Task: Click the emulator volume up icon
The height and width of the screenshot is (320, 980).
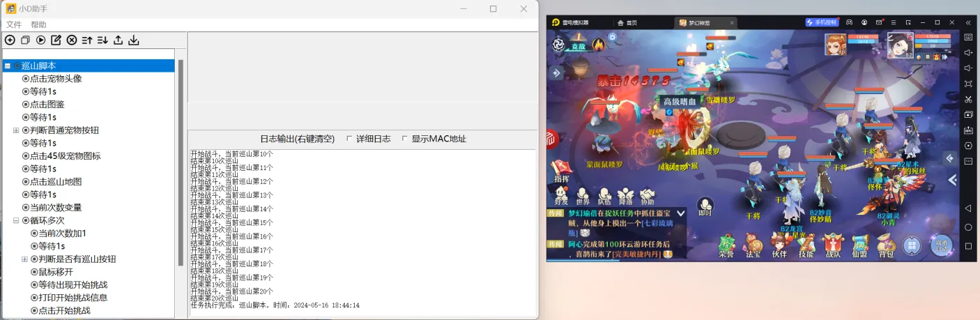Action: (968, 53)
